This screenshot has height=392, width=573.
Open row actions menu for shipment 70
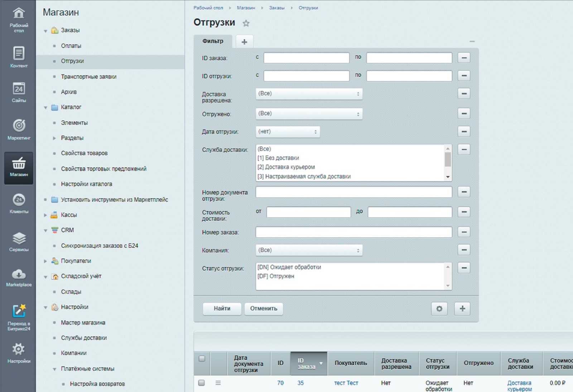point(218,383)
